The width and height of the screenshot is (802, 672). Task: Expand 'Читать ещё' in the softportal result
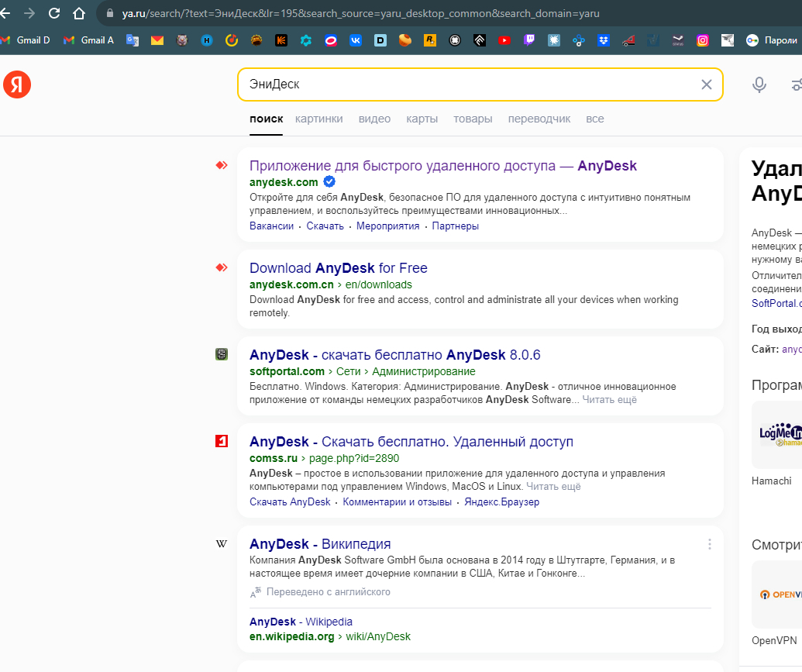[609, 400]
